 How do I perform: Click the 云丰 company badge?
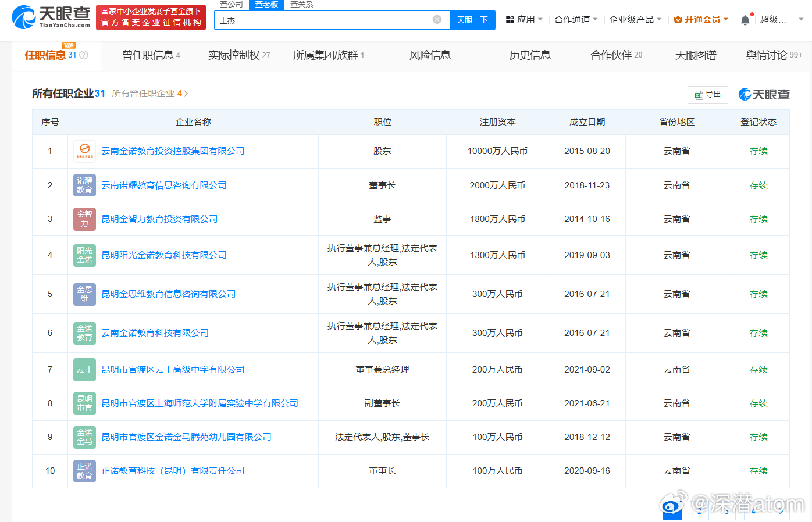coord(85,370)
